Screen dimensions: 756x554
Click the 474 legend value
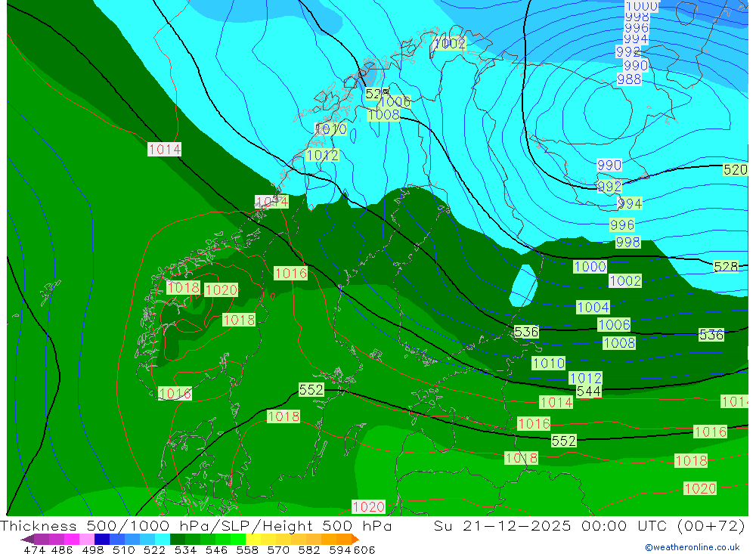tap(35, 550)
